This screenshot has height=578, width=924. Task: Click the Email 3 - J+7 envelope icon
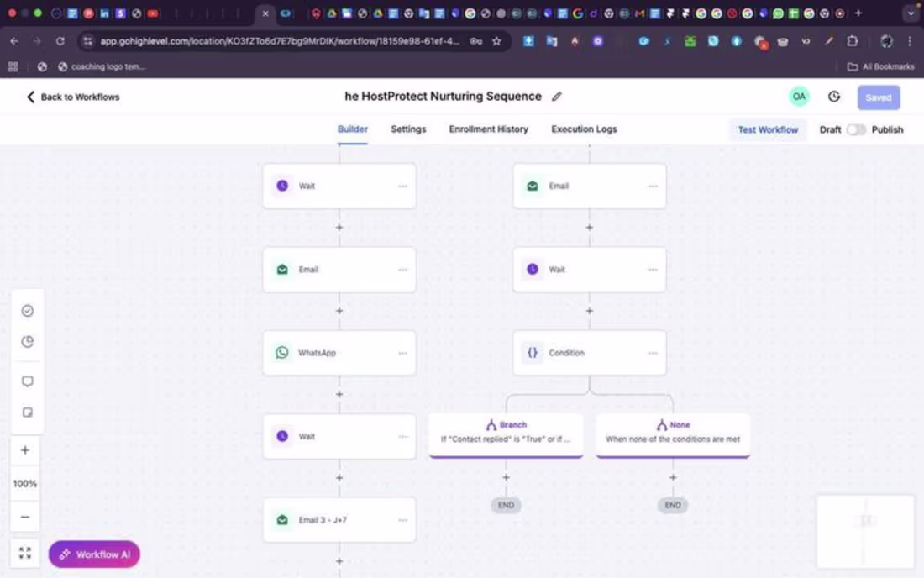click(282, 520)
